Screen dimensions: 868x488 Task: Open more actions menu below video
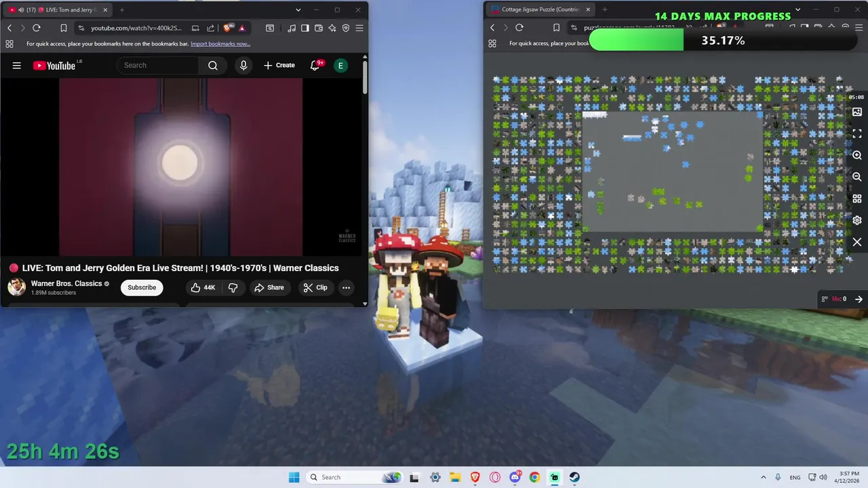pyautogui.click(x=346, y=287)
